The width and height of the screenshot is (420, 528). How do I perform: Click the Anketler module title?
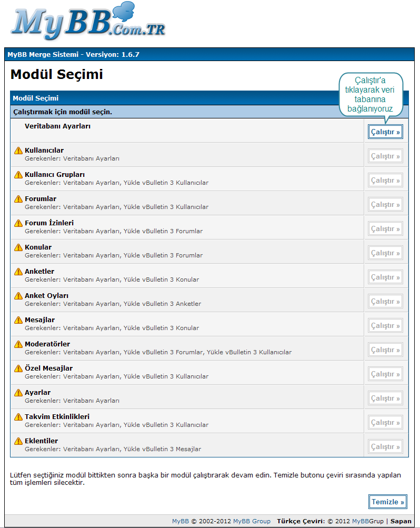point(39,272)
